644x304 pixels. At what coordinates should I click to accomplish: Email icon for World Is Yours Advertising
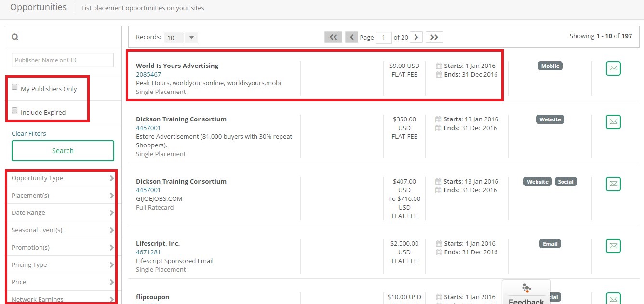(613, 68)
